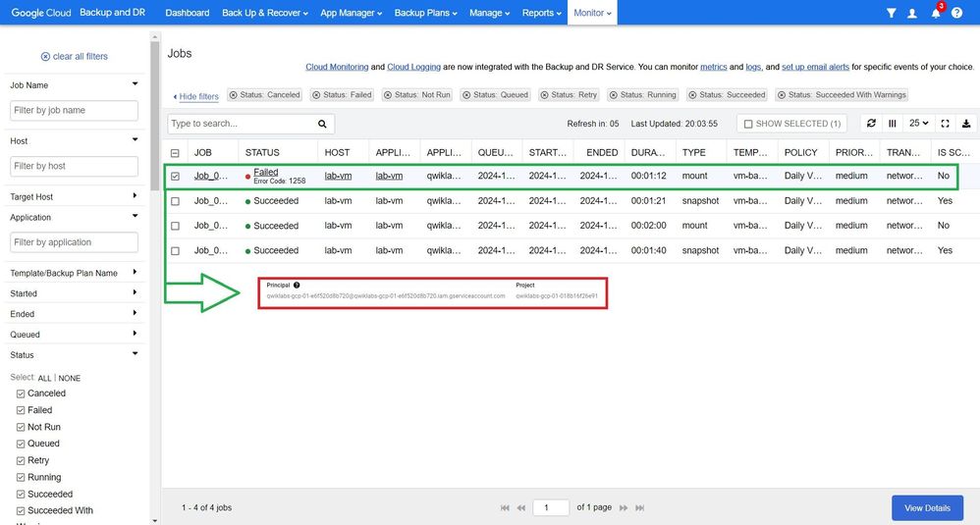980x525 pixels.
Task: Open the Reports menu
Action: coord(542,13)
